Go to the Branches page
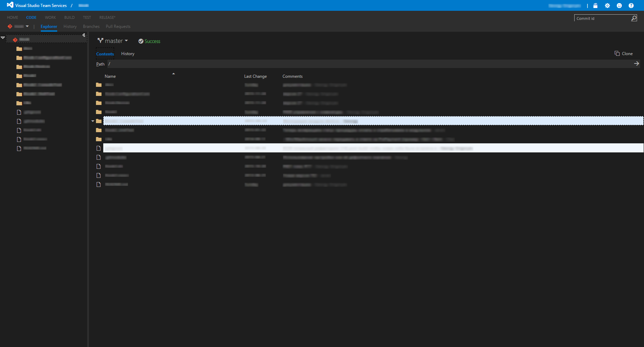644x347 pixels. [x=91, y=27]
